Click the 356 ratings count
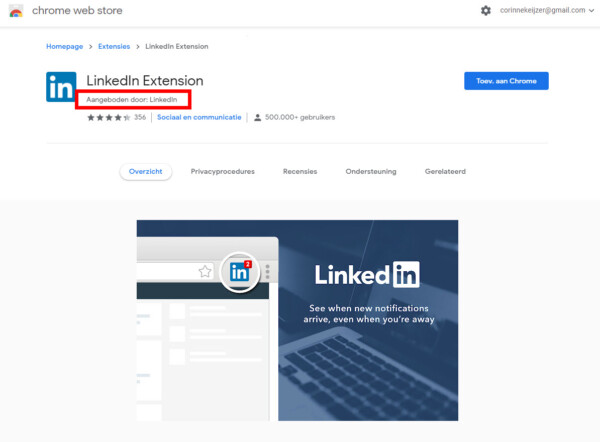Screen dimensions: 600x442 (140, 117)
